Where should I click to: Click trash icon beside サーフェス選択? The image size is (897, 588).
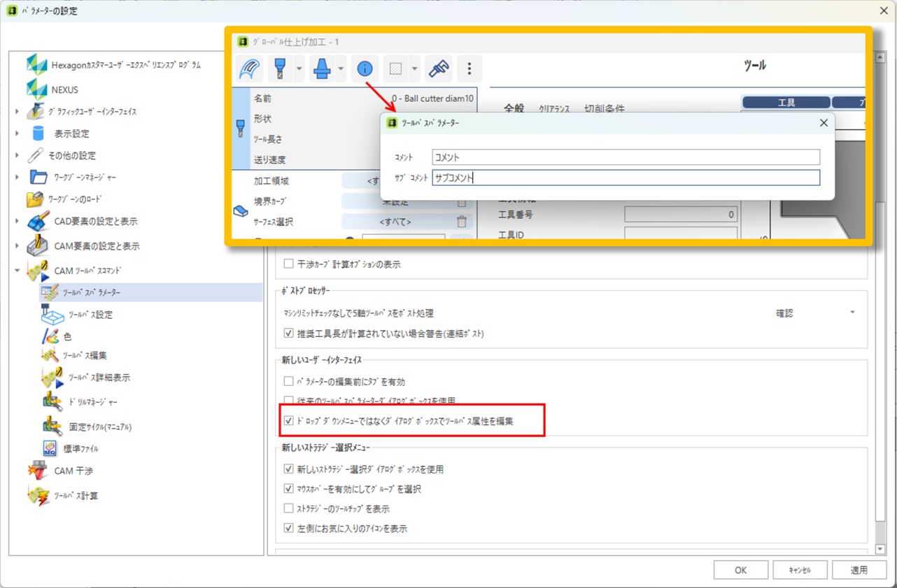coord(462,222)
